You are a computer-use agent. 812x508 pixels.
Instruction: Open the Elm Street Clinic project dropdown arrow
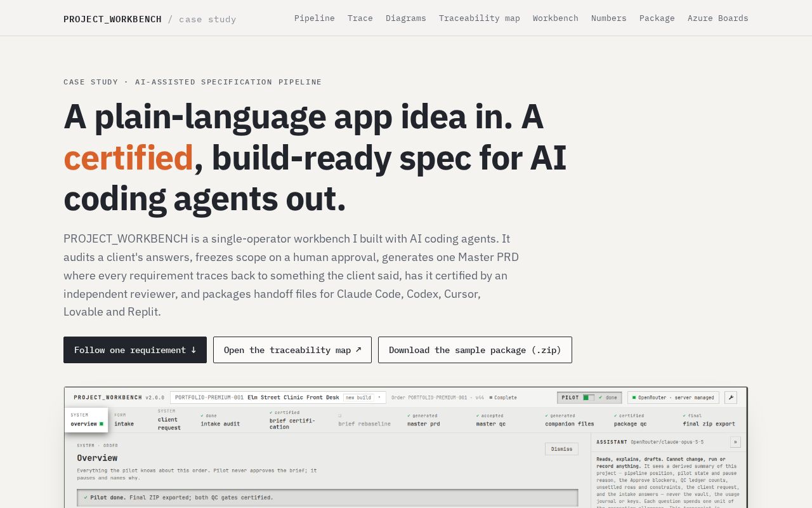coord(379,398)
